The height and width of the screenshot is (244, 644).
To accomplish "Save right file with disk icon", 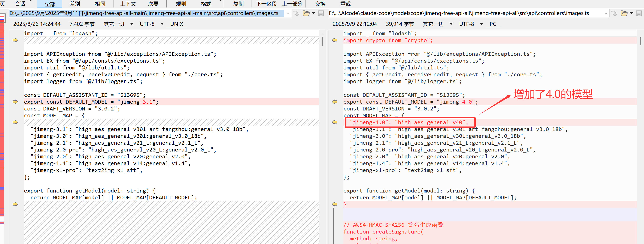I will 639,13.
